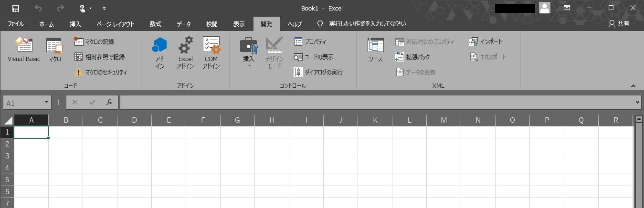
Task: Select column M header
Action: 443,120
